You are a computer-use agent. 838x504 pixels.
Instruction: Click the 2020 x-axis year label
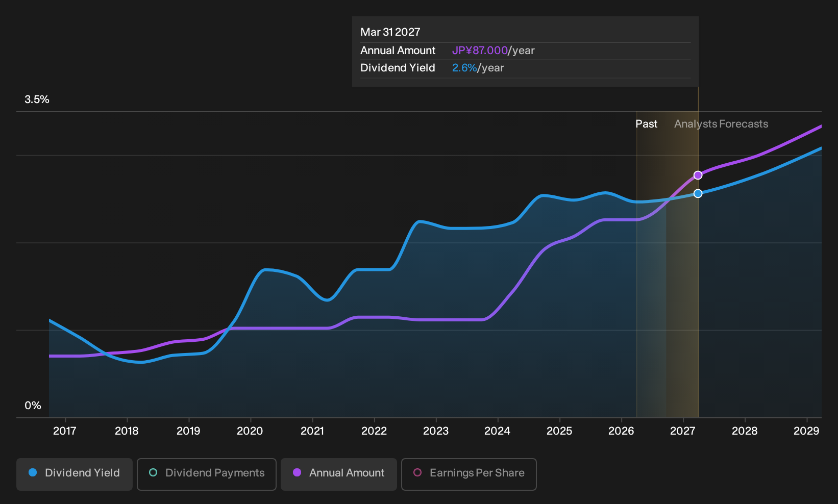pyautogui.click(x=250, y=431)
